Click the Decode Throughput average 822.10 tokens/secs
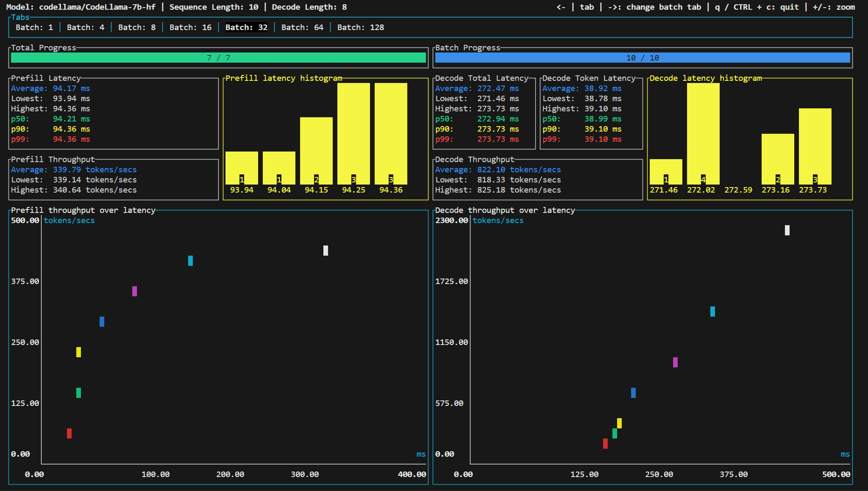 (519, 170)
